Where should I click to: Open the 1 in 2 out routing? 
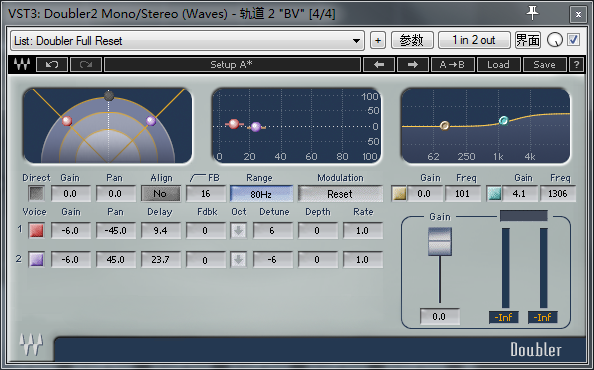click(x=474, y=40)
